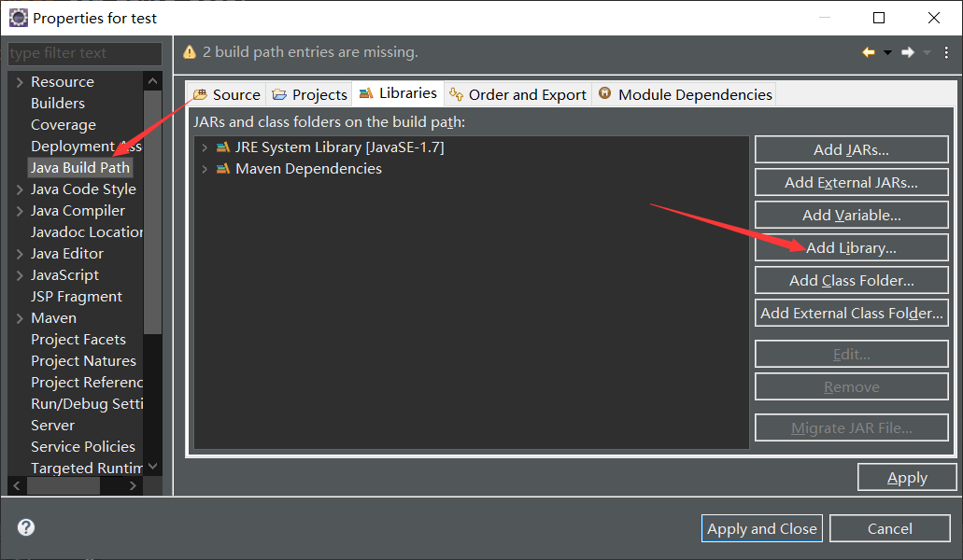963x560 pixels.
Task: Expand the Java Code Style node
Action: 20,189
